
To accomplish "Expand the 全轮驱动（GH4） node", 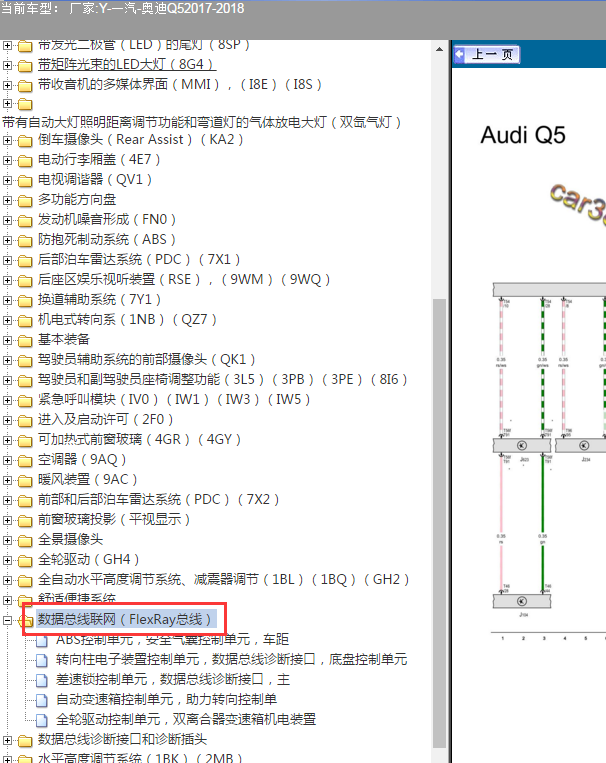I will pos(7,560).
